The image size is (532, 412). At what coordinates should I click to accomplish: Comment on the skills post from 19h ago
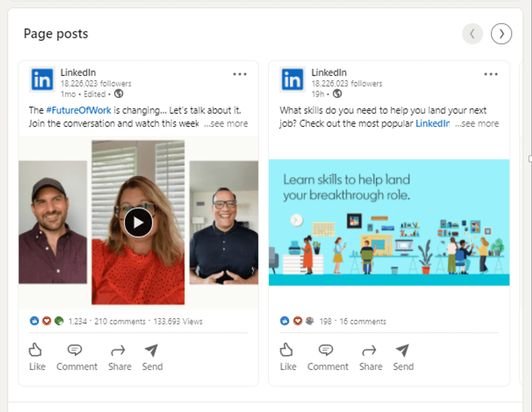tap(327, 357)
